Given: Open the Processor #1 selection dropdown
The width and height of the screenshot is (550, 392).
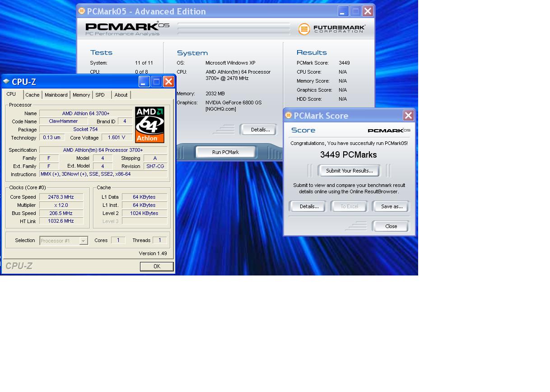Looking at the screenshot, I should pyautogui.click(x=64, y=241).
